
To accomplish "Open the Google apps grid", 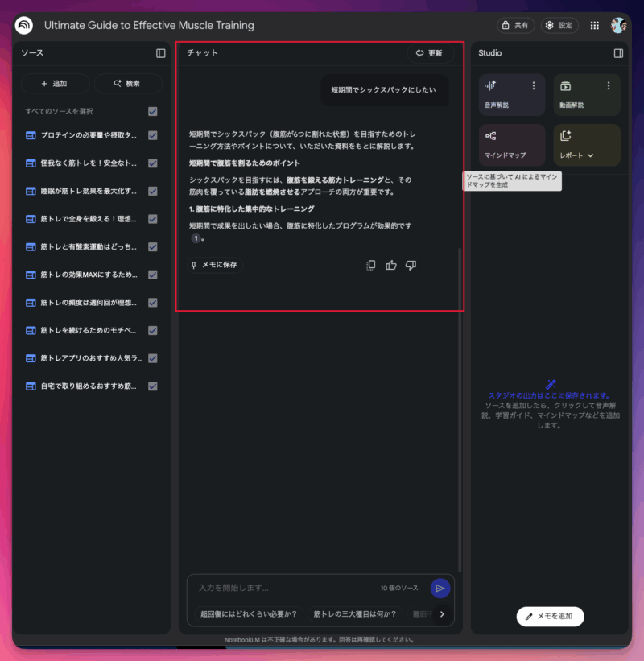I will [594, 25].
